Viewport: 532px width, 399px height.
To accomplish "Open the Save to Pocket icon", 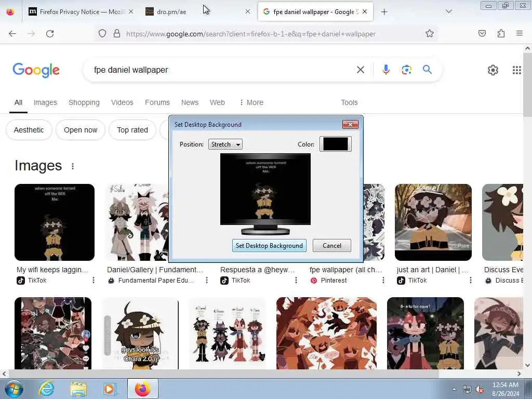I will click(x=482, y=34).
